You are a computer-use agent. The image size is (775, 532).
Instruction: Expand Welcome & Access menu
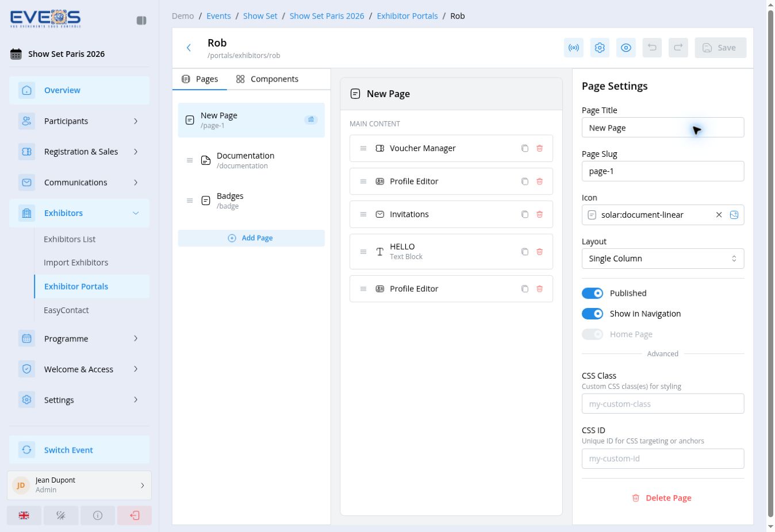pos(79,369)
